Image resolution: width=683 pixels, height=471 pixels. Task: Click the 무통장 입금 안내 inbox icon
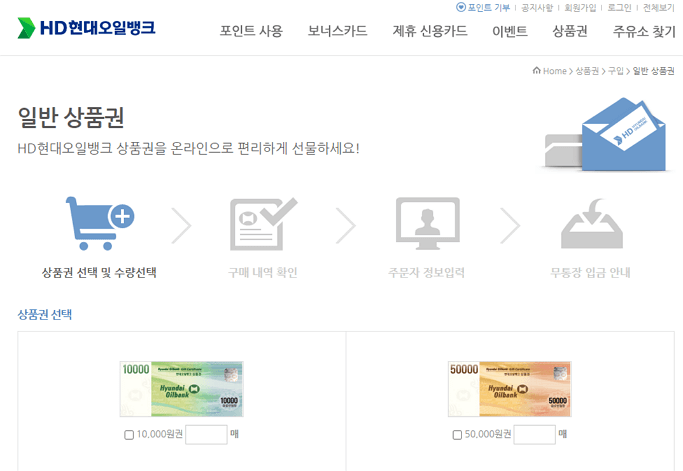[592, 224]
